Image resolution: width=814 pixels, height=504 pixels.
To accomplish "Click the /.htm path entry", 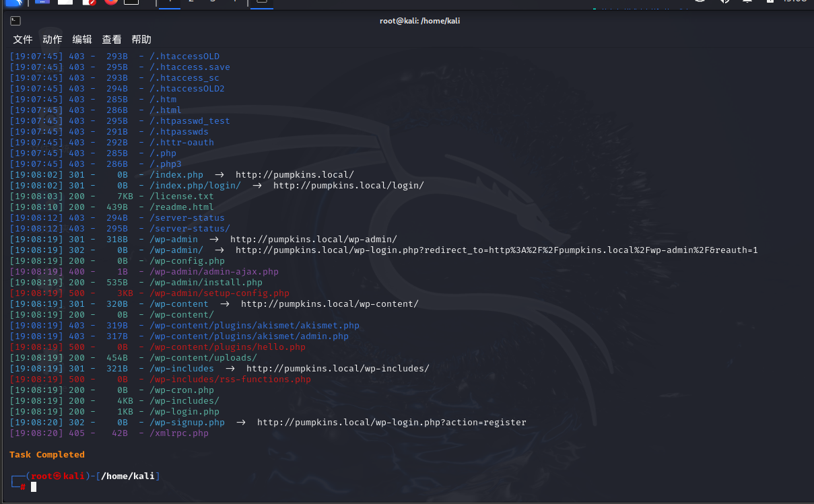I will (163, 100).
